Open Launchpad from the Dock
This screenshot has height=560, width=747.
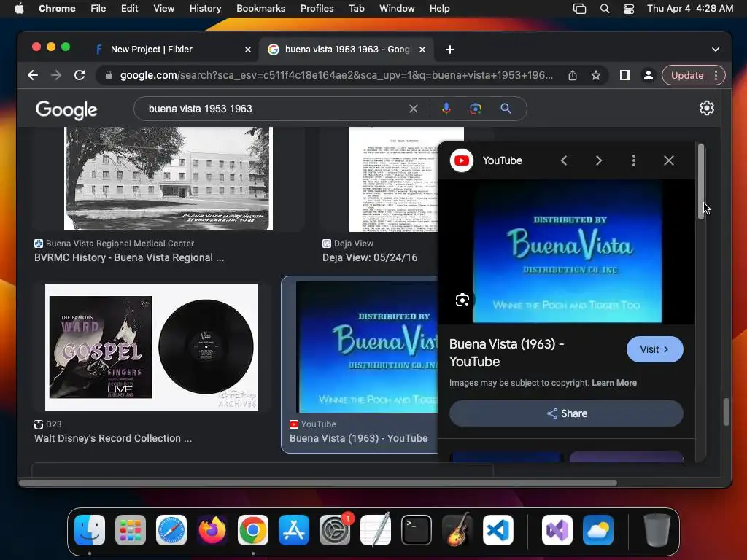(131, 530)
